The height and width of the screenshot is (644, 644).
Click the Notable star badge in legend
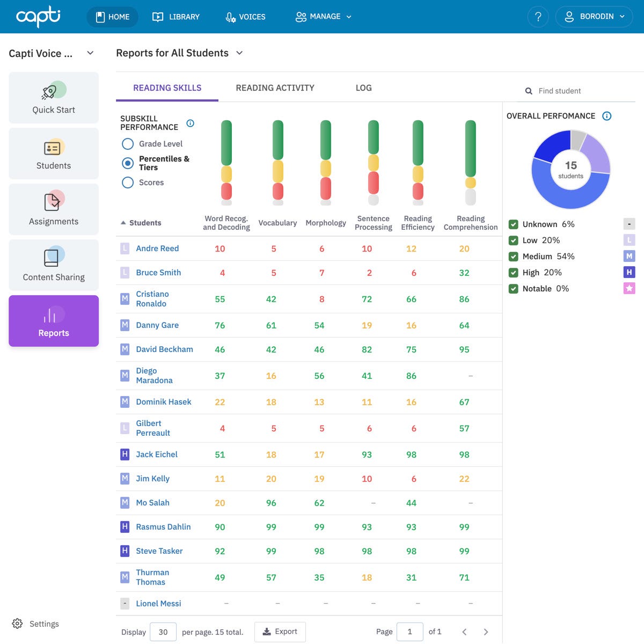coord(630,288)
